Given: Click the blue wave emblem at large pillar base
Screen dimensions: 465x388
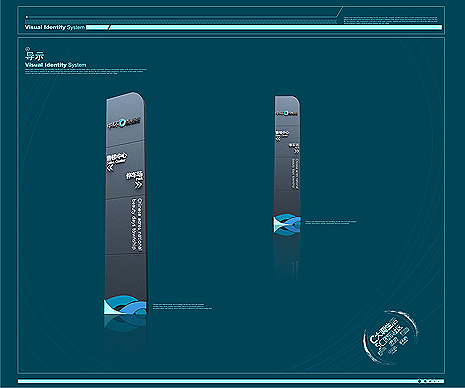Looking at the screenshot, I should [125, 305].
